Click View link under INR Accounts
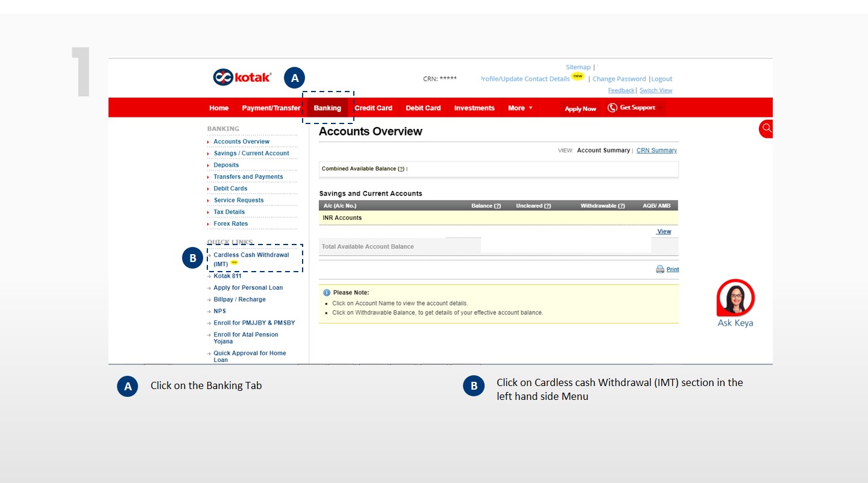The height and width of the screenshot is (483, 868). [664, 232]
